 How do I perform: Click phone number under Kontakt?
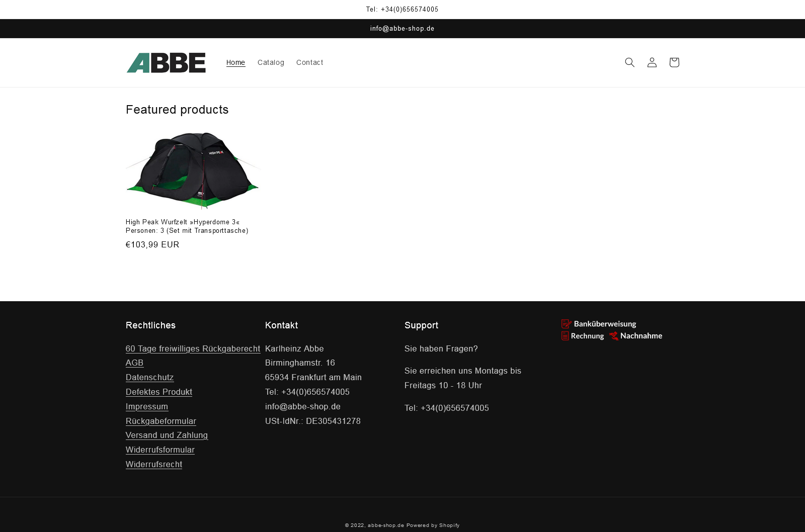pos(307,392)
